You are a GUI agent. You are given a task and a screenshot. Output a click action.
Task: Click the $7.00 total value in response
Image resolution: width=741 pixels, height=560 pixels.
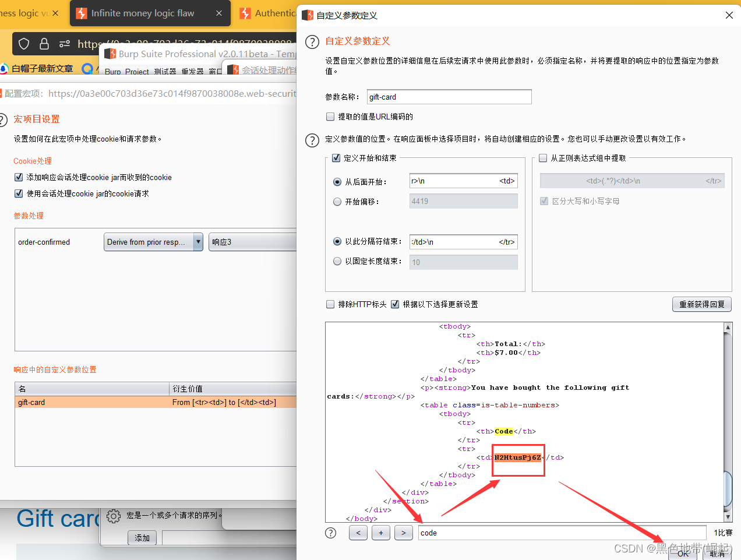506,353
